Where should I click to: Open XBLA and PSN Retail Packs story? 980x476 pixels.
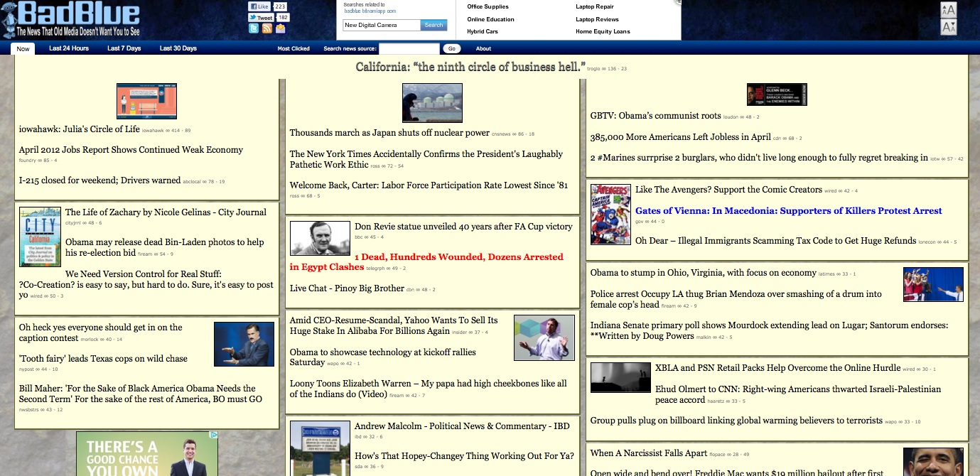(x=777, y=368)
